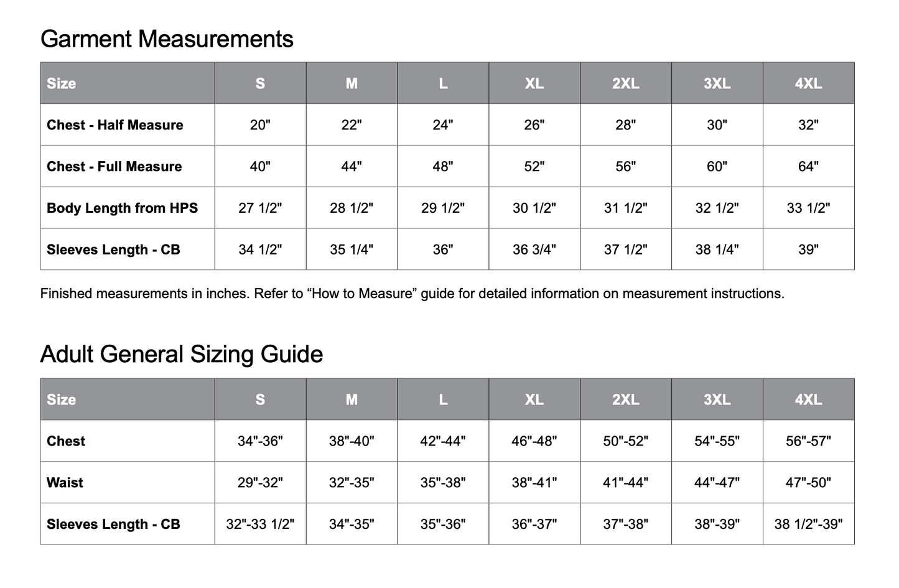The height and width of the screenshot is (588, 899).
Task: Click the Garment Measurements heading
Action: click(167, 39)
